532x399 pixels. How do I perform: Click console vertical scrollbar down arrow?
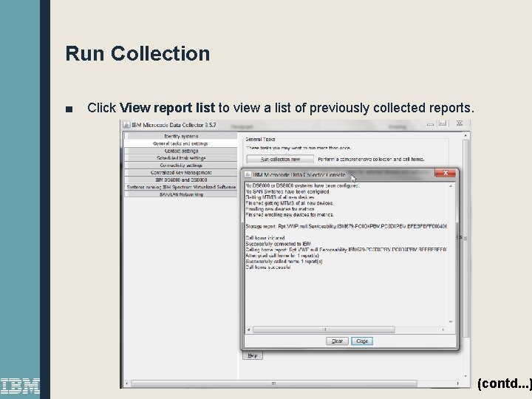point(451,321)
